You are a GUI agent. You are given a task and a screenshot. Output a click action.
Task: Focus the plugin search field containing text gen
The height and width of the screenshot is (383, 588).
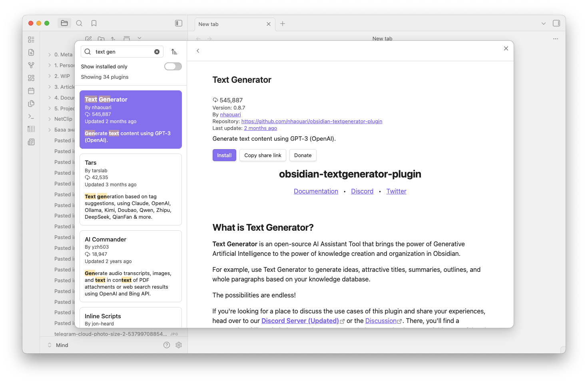pyautogui.click(x=122, y=52)
